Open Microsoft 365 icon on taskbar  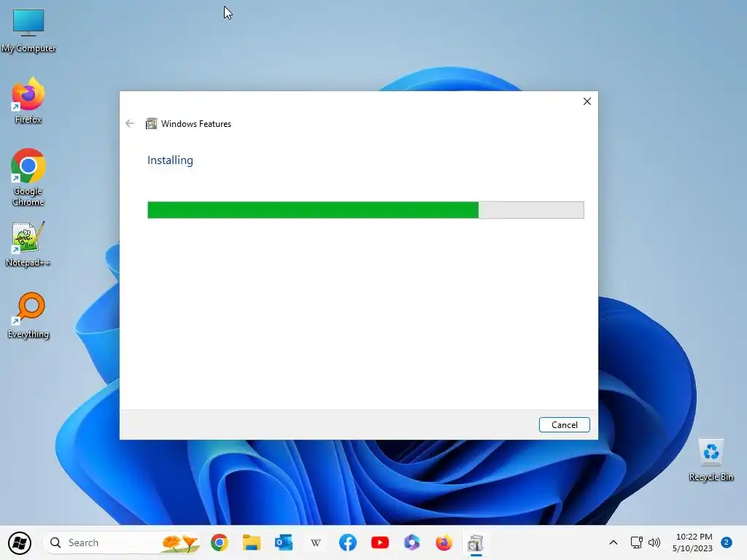411,542
